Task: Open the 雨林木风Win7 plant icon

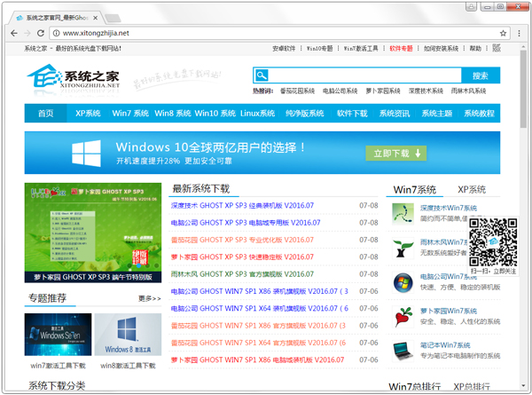Action: pos(403,248)
